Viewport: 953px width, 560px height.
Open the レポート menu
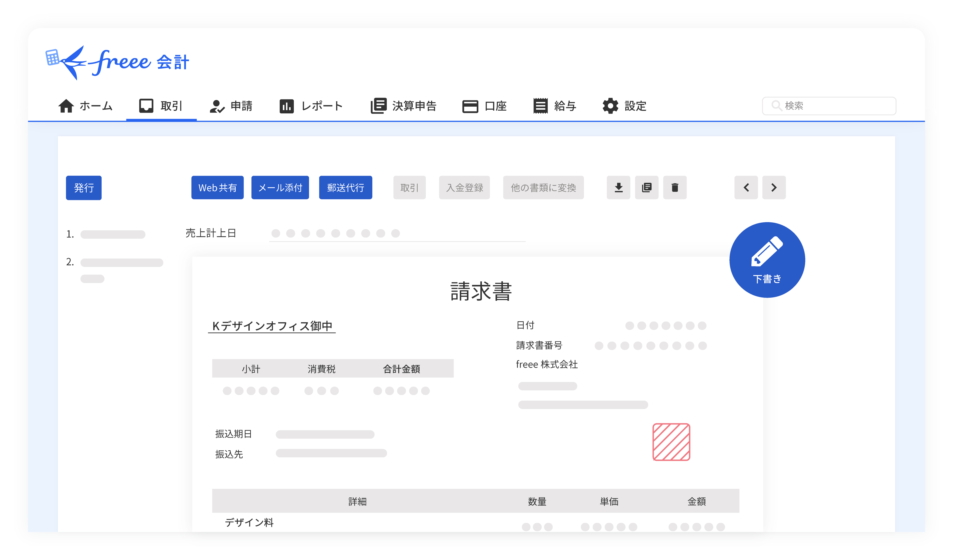tap(311, 106)
